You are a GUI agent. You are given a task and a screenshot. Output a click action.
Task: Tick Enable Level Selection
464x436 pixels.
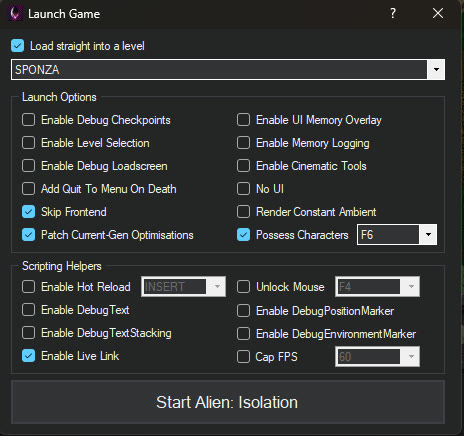pyautogui.click(x=28, y=143)
